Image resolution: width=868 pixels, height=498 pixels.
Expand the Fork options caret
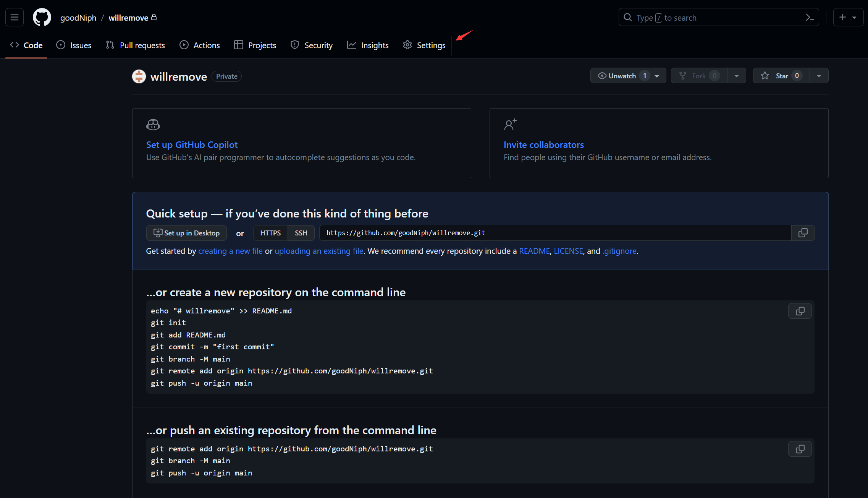pos(737,76)
